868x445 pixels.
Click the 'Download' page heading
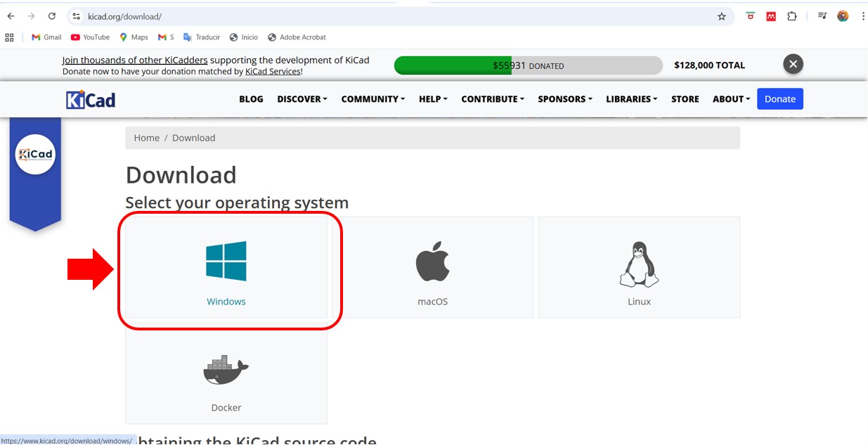point(181,174)
